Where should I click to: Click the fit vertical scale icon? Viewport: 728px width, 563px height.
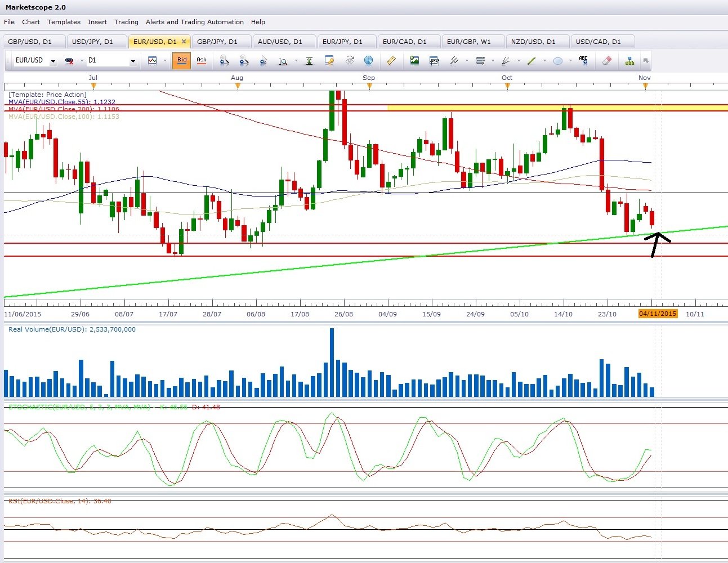(x=309, y=60)
